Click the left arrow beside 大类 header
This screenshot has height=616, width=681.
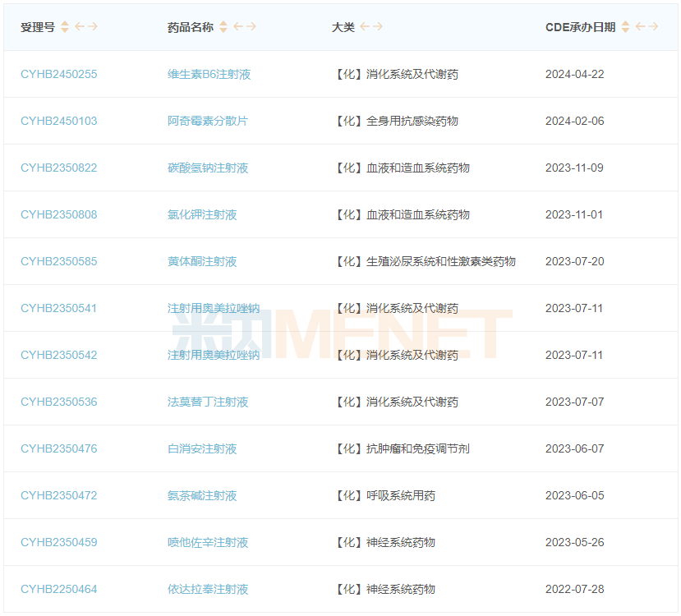click(365, 26)
